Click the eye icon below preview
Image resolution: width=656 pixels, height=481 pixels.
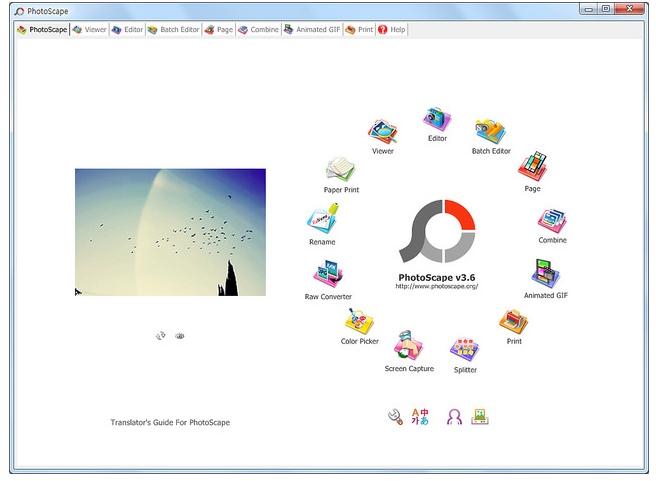coord(180,336)
